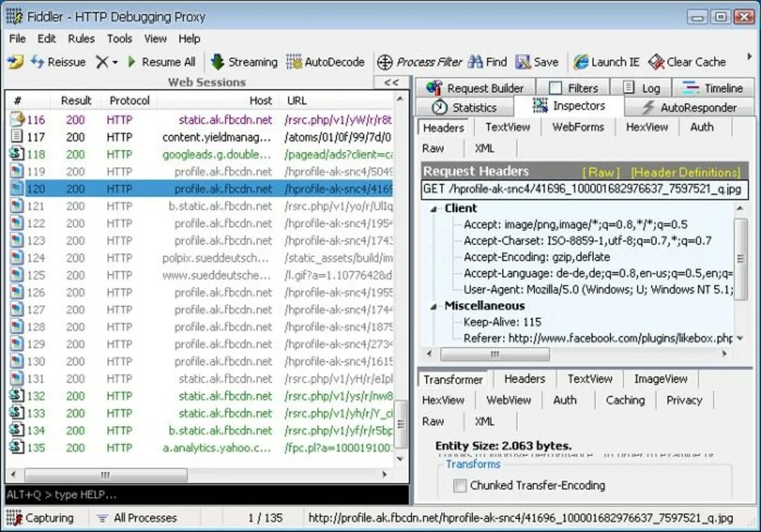
Task: Select the response Privacy tab
Action: coord(684,400)
